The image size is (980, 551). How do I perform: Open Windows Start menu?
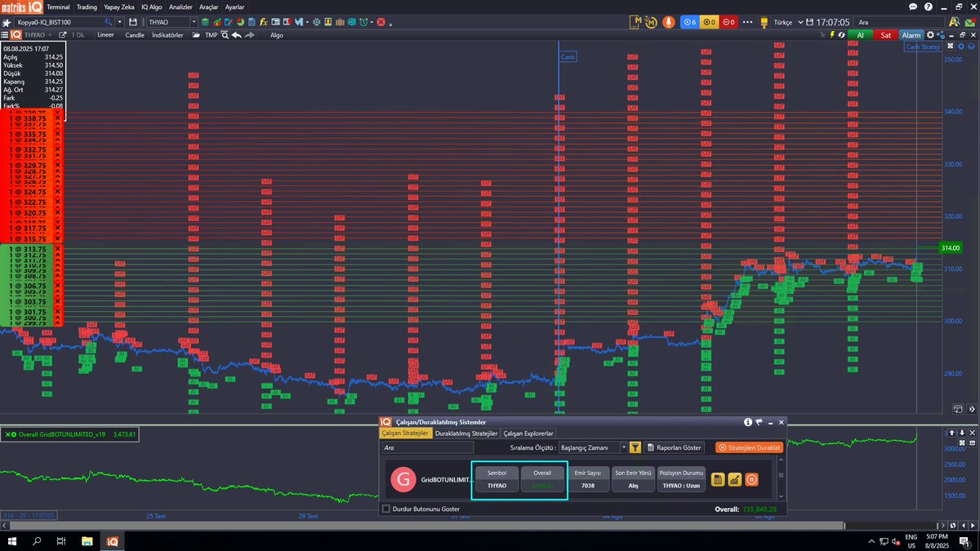(13, 541)
